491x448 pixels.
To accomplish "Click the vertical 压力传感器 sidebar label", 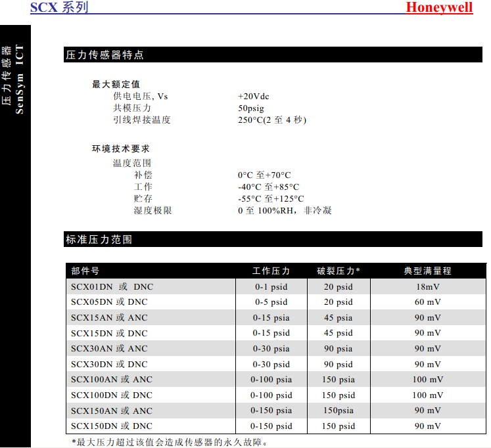I will point(7,75).
